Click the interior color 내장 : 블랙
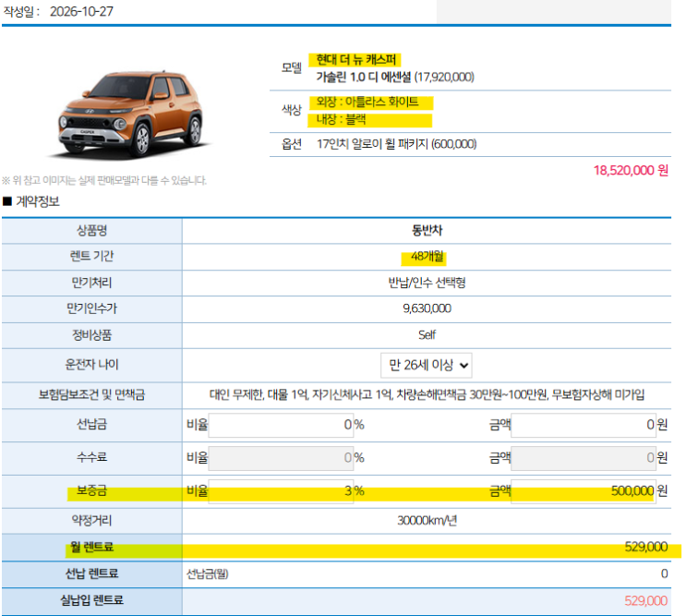This screenshot has width=686, height=616. click(x=341, y=119)
